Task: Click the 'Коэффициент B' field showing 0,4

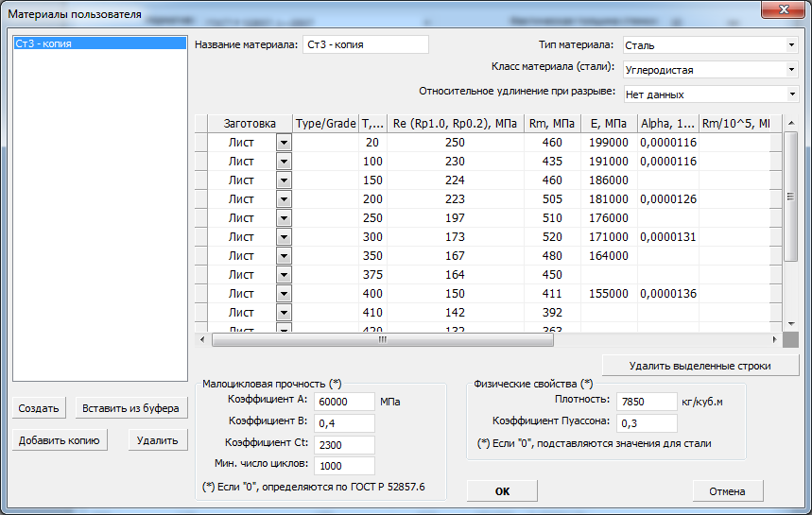Action: coord(344,423)
